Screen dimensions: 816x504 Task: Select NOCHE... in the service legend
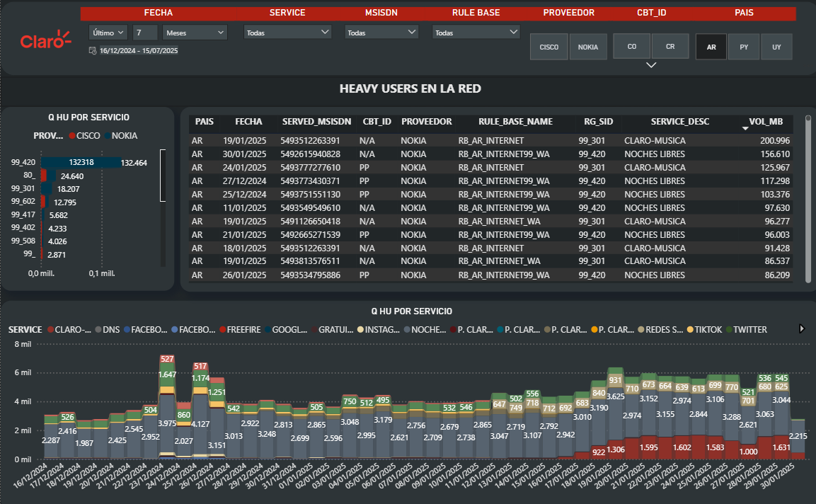(425, 330)
